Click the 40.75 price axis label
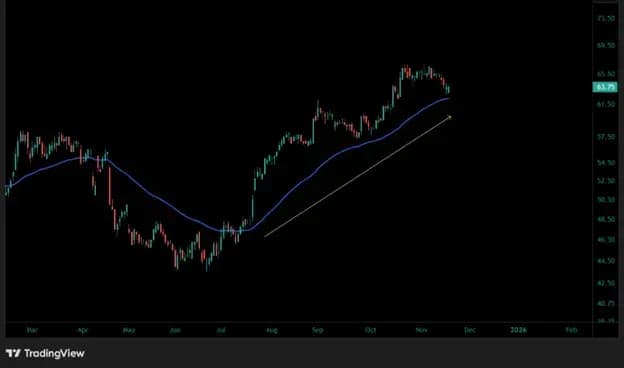Image resolution: width=624 pixels, height=368 pixels. pyautogui.click(x=606, y=304)
